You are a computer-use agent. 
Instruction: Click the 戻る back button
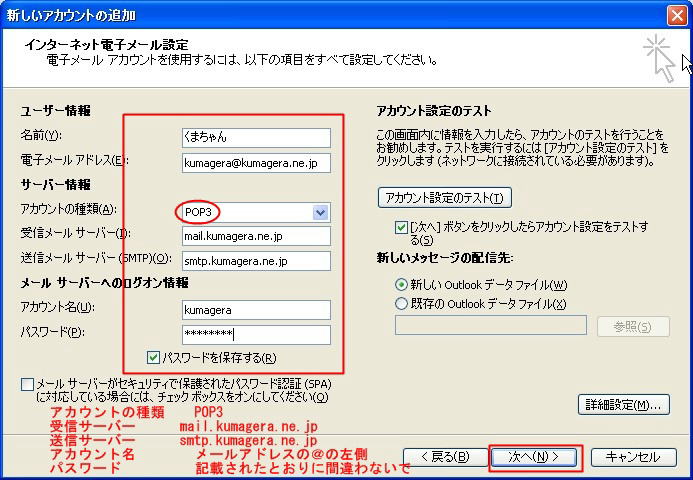click(446, 457)
